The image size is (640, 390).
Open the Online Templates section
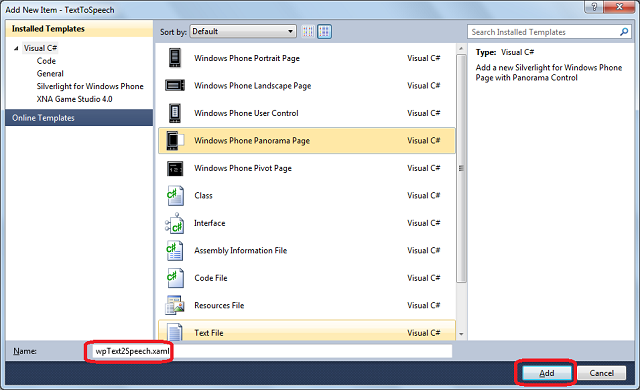79,117
